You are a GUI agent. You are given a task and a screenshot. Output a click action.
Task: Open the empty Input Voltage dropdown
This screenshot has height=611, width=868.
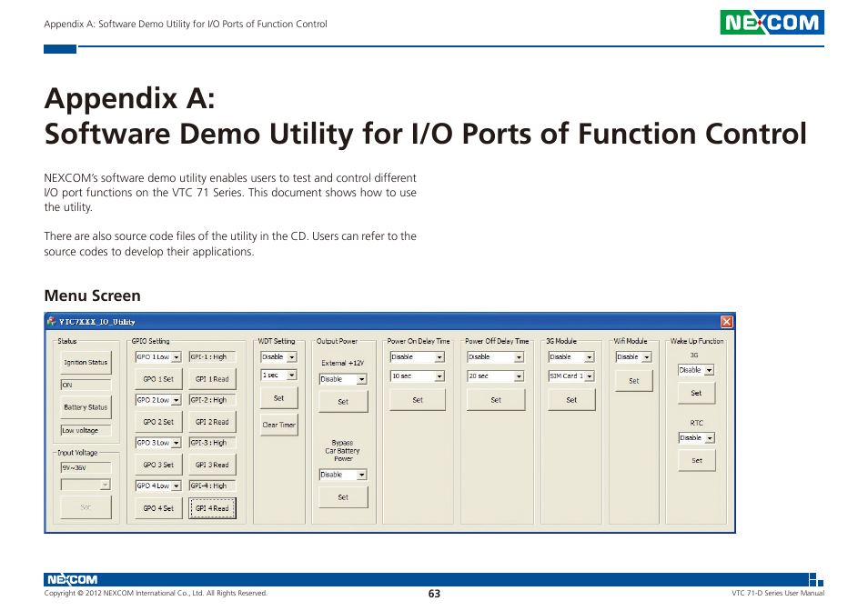(86, 485)
